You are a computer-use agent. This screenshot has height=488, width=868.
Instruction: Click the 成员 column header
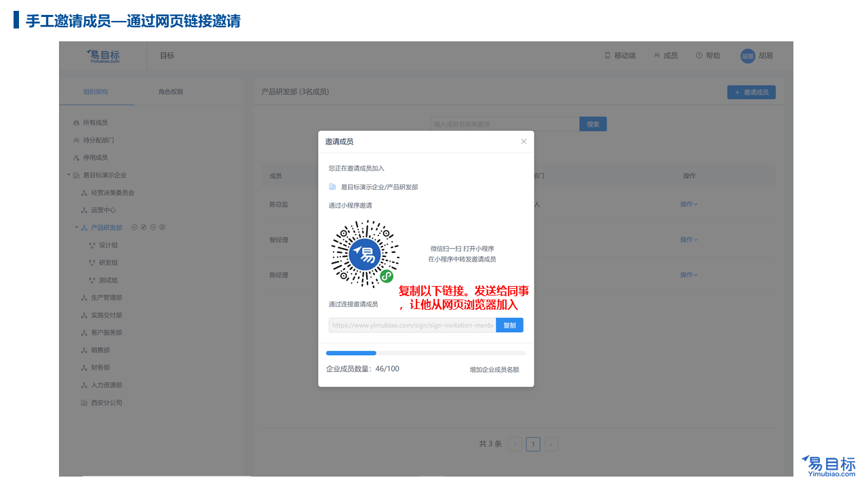[275, 176]
